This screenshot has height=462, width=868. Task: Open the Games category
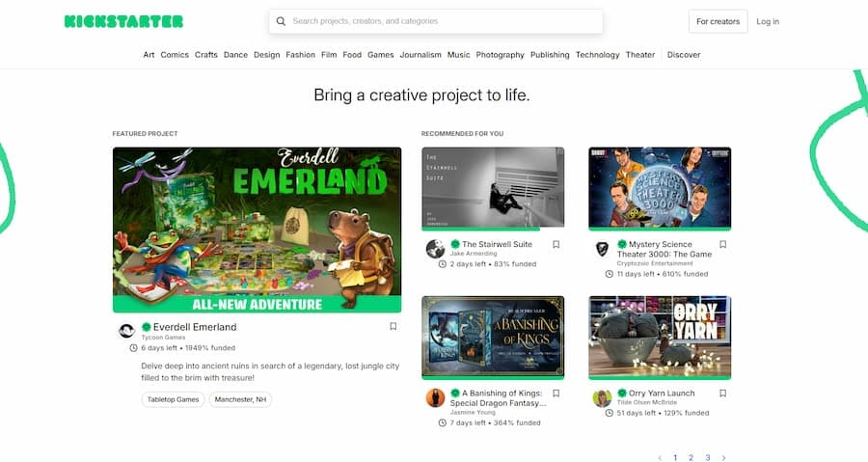[x=380, y=55]
